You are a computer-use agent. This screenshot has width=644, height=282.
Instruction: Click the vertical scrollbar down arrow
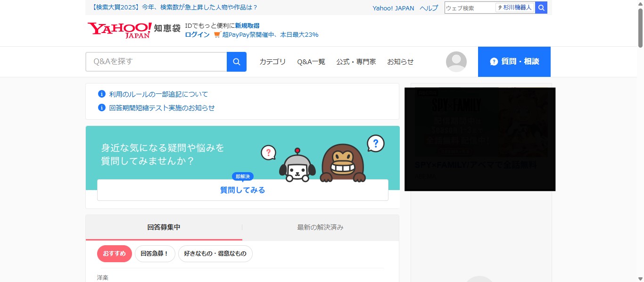coord(641,278)
